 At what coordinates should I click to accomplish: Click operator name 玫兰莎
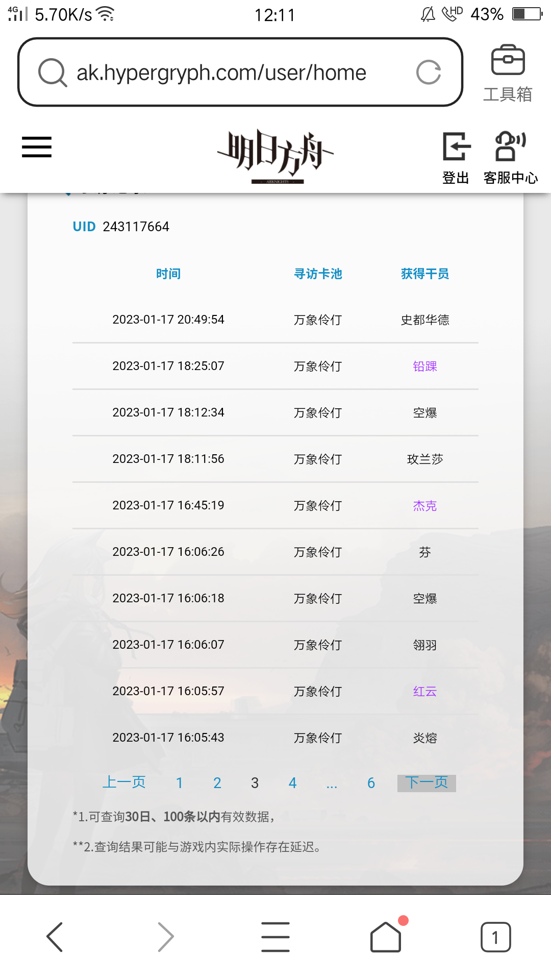tap(425, 459)
